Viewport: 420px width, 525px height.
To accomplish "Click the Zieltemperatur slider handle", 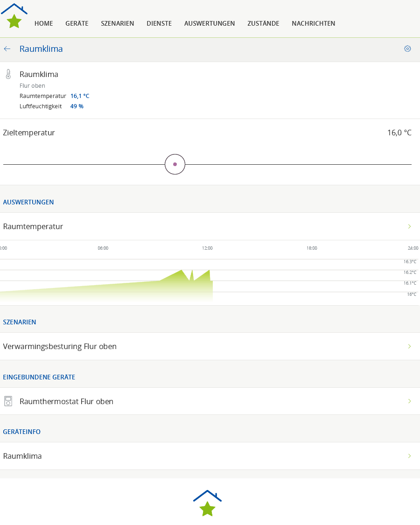I will 175,164.
